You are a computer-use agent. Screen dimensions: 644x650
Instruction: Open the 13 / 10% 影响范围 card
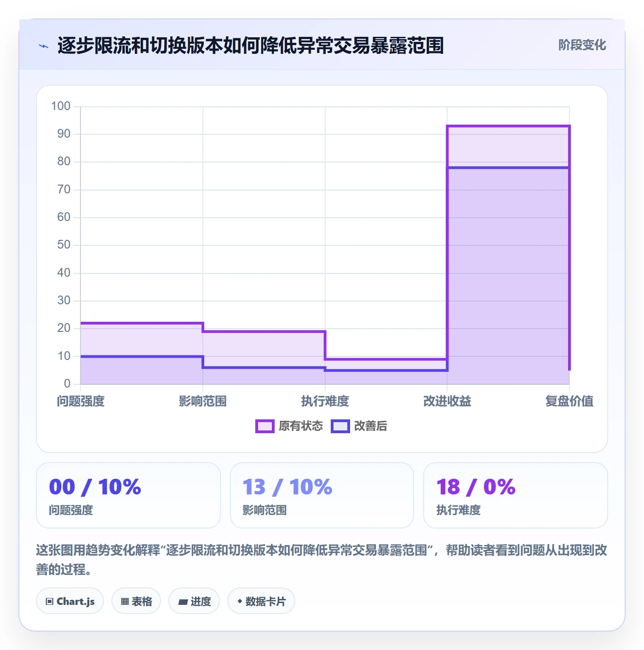(x=322, y=495)
